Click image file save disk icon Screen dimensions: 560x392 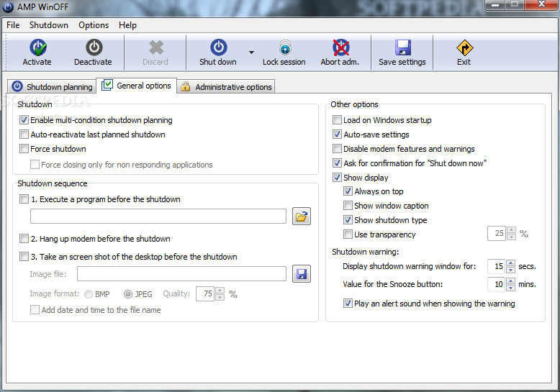pos(302,274)
